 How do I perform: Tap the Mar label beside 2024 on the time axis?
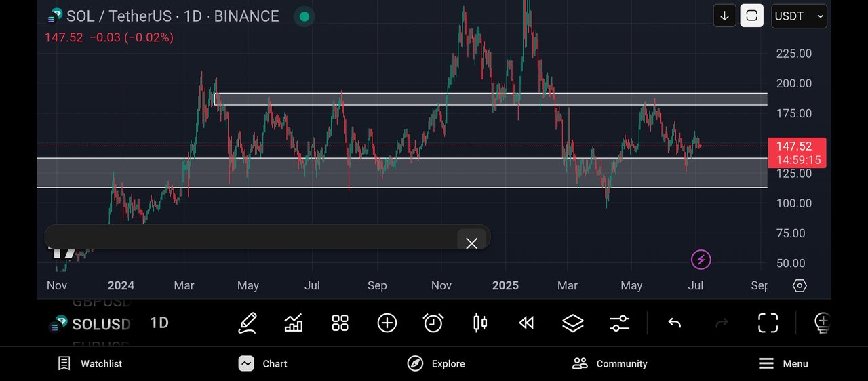[x=184, y=285]
